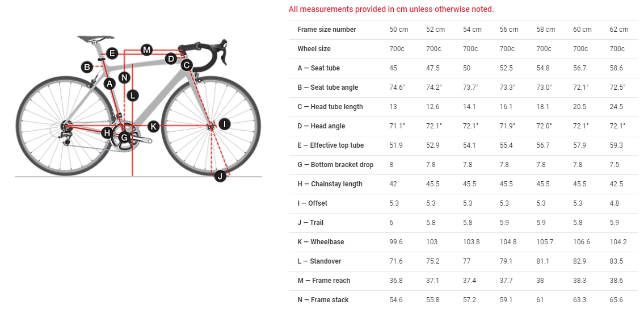This screenshot has width=644, height=313.
Task: Select the J trail marker on diagram
Action: point(220,176)
